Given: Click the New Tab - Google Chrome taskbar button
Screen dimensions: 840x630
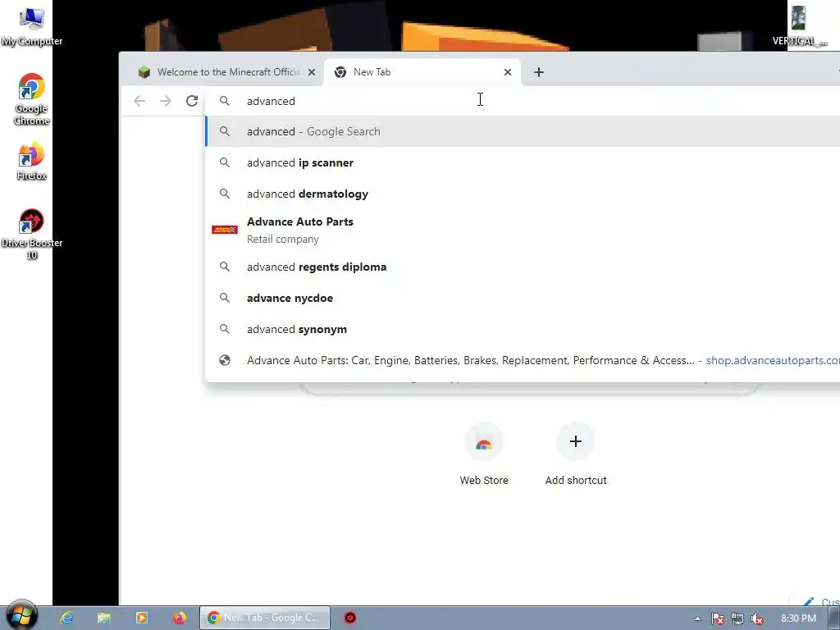Looking at the screenshot, I should pyautogui.click(x=265, y=618).
